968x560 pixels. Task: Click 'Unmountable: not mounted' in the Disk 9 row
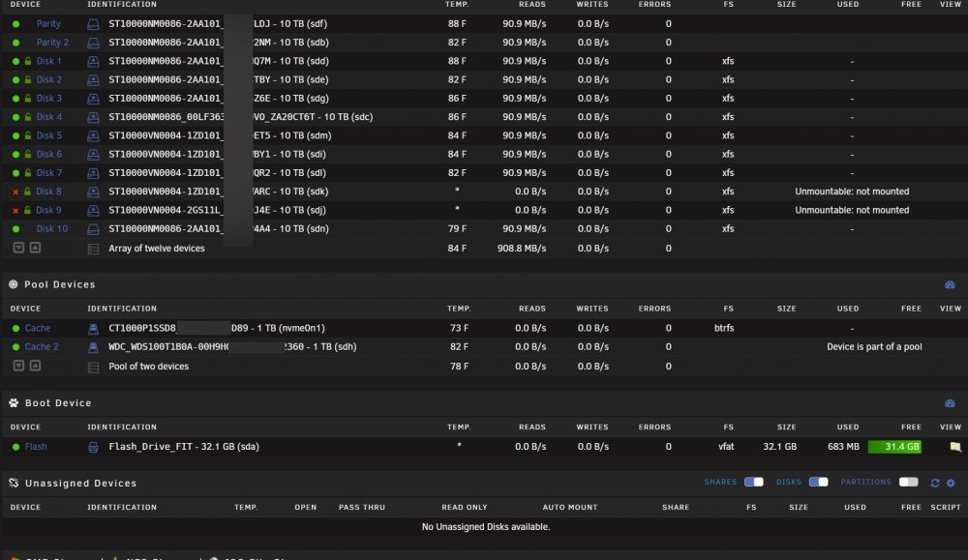click(852, 210)
